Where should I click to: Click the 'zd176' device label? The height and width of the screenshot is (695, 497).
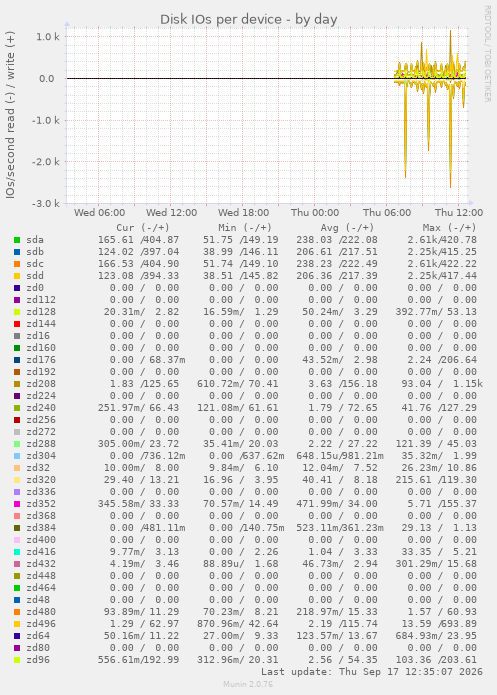41,359
